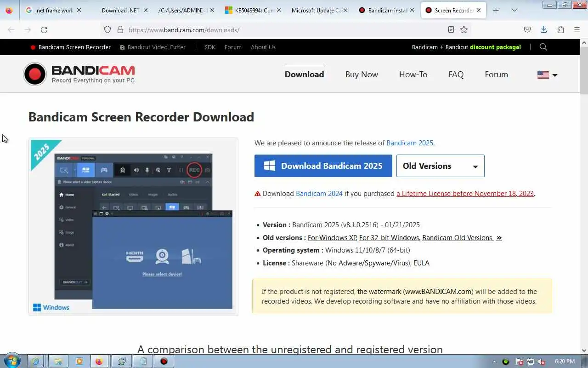Image resolution: width=588 pixels, height=368 pixels.
Task: Open the 6:20 PM clock
Action: point(565,362)
